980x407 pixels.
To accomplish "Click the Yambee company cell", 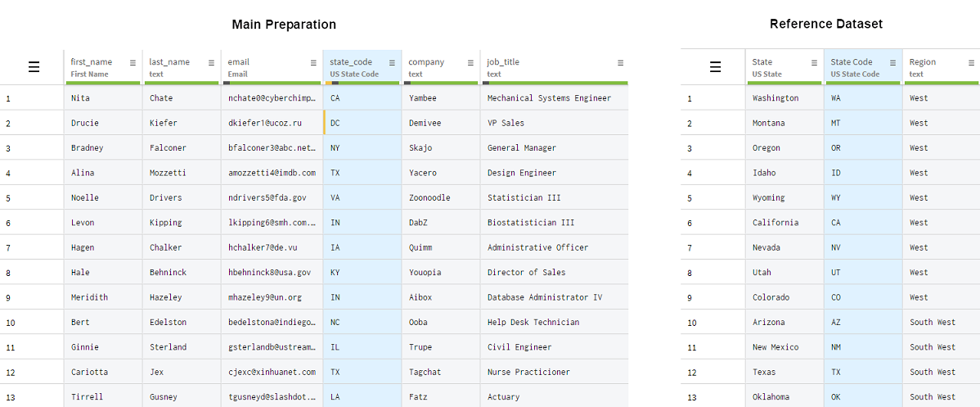I will (x=423, y=98).
